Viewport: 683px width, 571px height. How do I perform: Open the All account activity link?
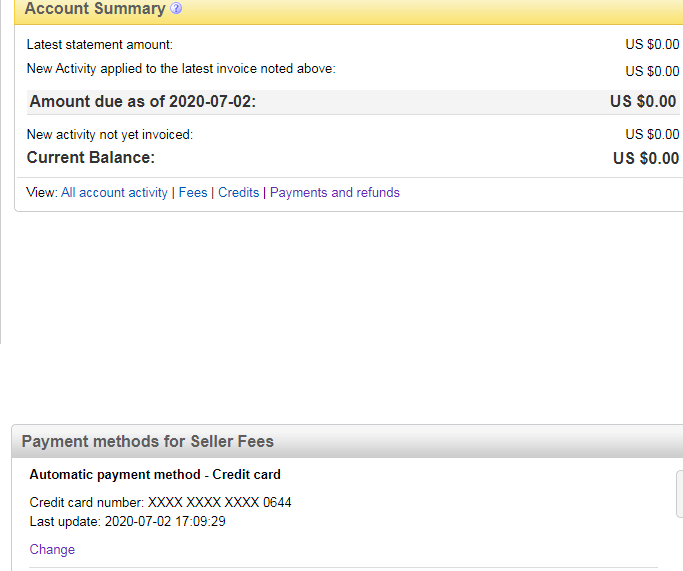[114, 193]
